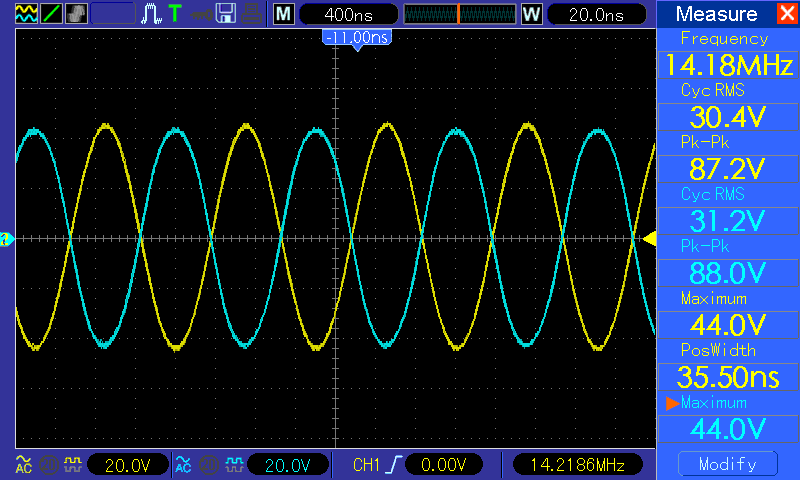800x480 pixels.
Task: Click the pulse waveform icon in toolbar
Action: (x=151, y=14)
